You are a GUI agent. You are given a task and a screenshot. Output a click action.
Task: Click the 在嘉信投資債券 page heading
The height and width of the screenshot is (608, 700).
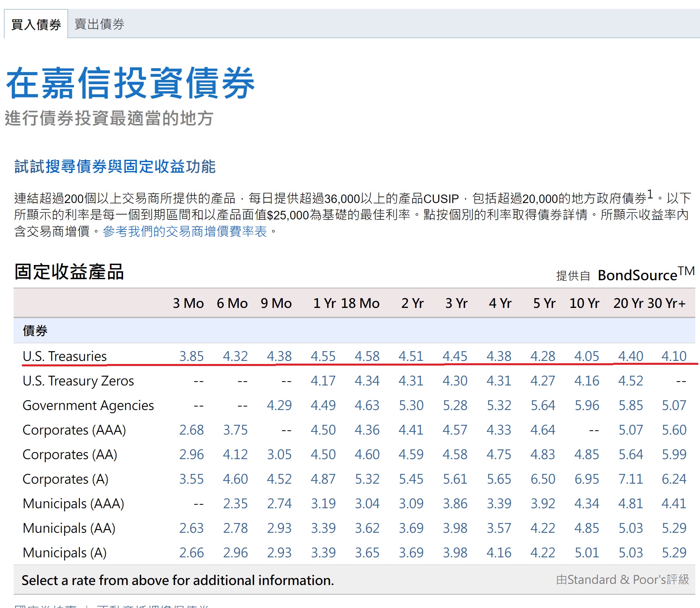pos(130,83)
